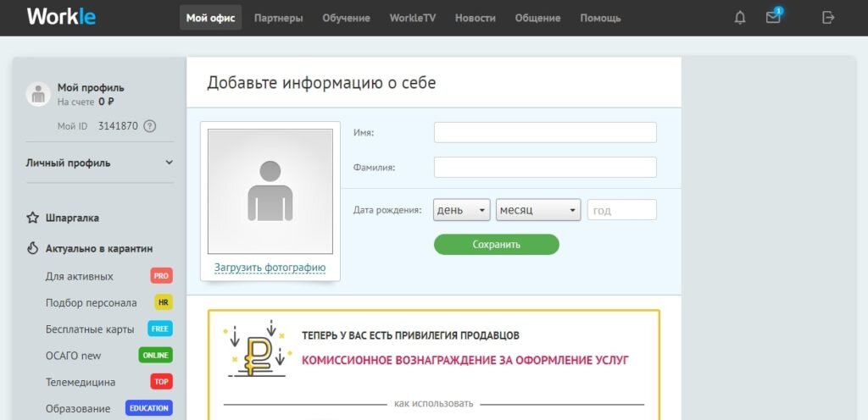Focus the Фамилия input field
Viewport: 868px width, 420px height.
coord(545,167)
